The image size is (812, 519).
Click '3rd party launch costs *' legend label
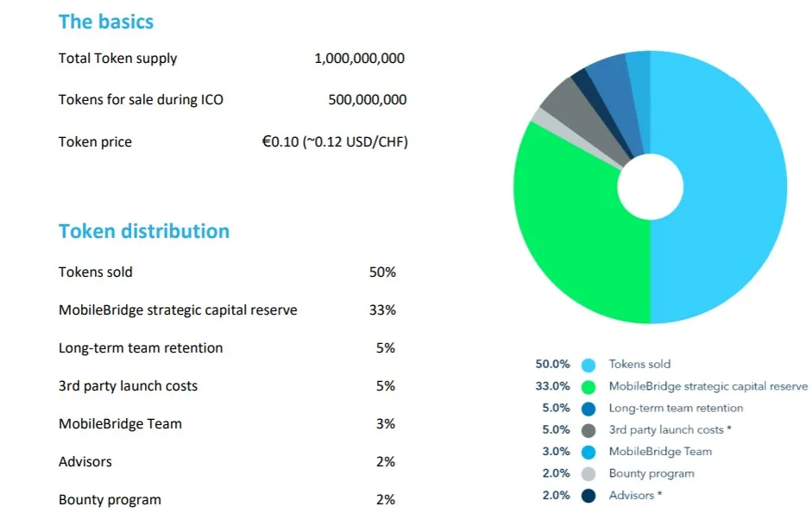pyautogui.click(x=670, y=430)
